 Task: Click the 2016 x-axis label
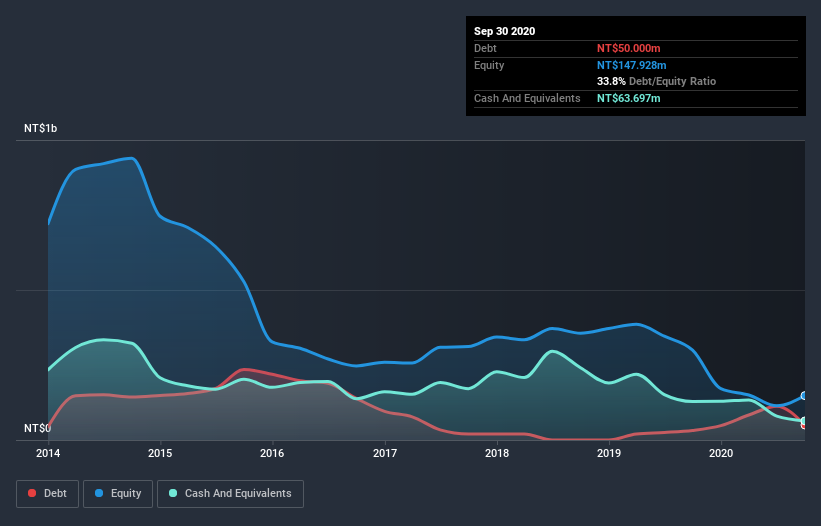point(272,453)
